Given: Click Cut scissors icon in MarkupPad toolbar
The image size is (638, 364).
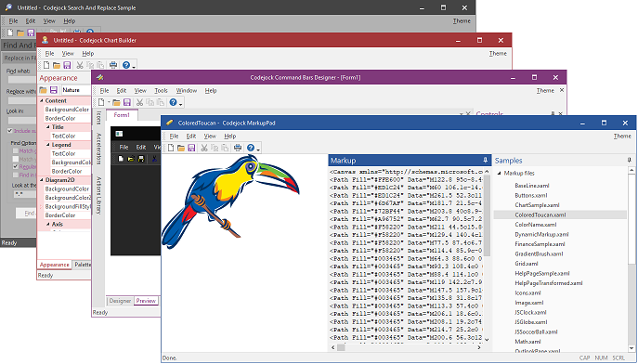Looking at the screenshot, I should (x=204, y=148).
